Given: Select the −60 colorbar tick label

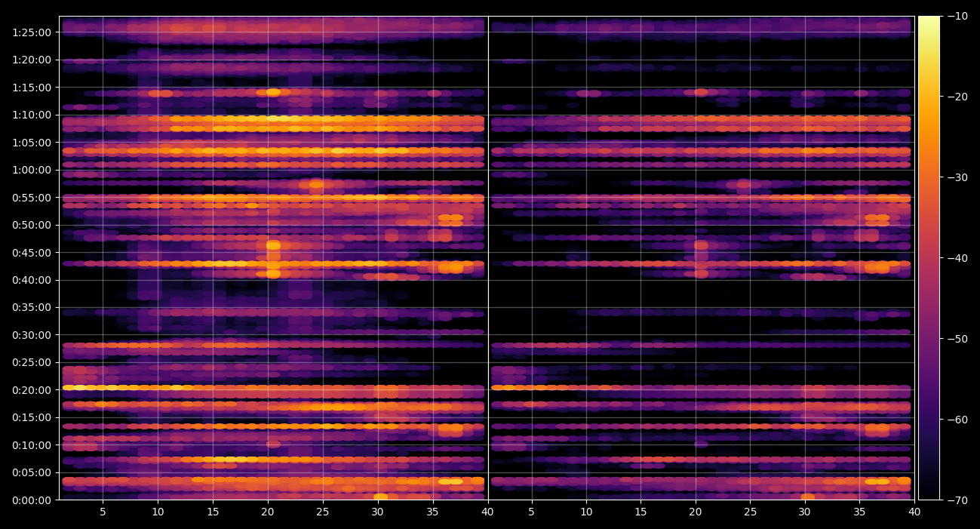Looking at the screenshot, I should click(957, 420).
